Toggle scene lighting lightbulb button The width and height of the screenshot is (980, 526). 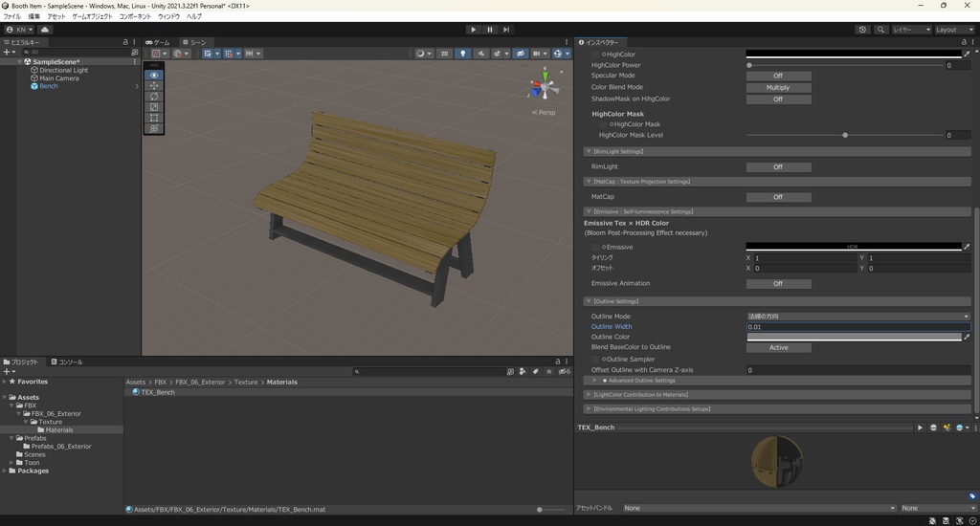[x=463, y=54]
